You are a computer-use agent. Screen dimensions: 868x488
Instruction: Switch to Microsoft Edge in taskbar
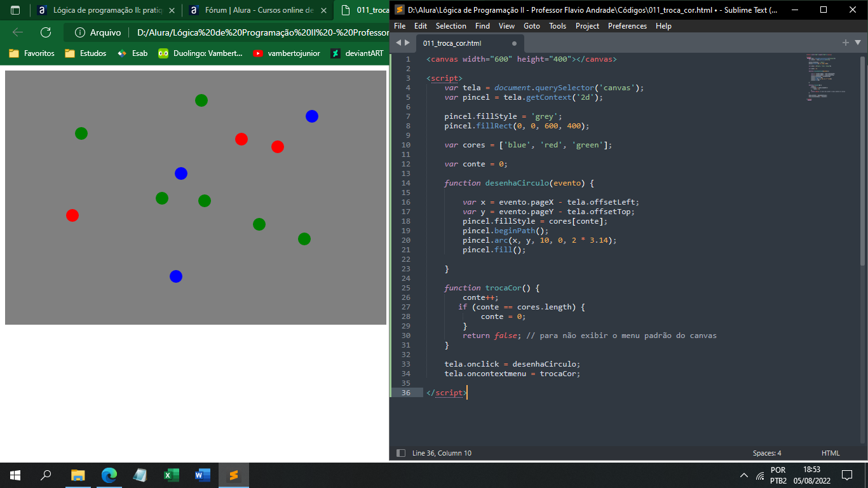click(109, 475)
